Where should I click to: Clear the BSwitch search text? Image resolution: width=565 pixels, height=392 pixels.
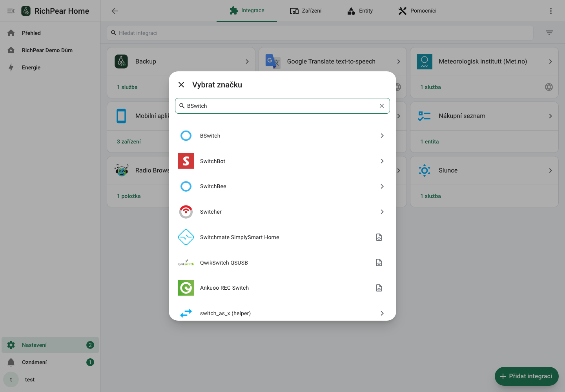(382, 106)
